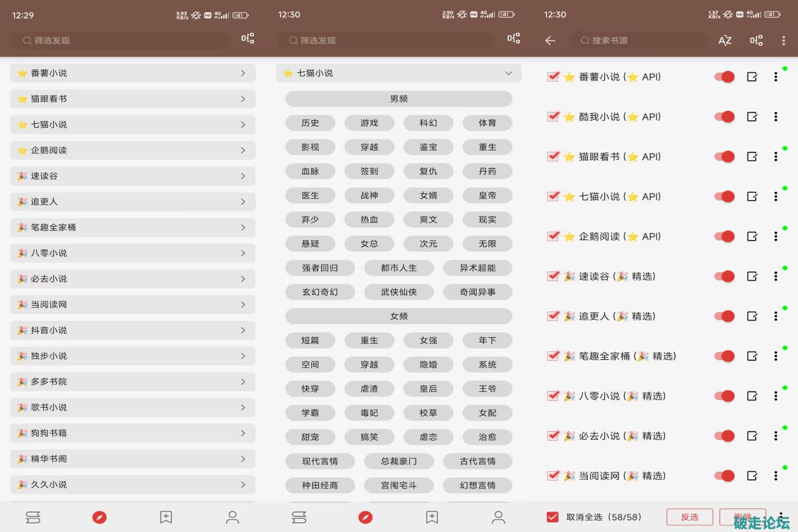Open the bookmark-plus icon in middle panel
Screen dimensions: 798x532
coord(432,517)
